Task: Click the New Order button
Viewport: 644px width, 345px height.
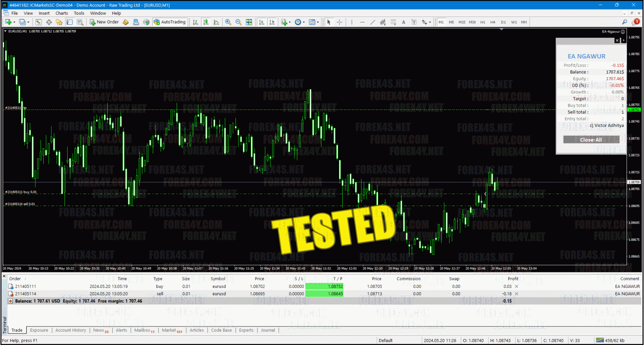Action: click(x=104, y=22)
